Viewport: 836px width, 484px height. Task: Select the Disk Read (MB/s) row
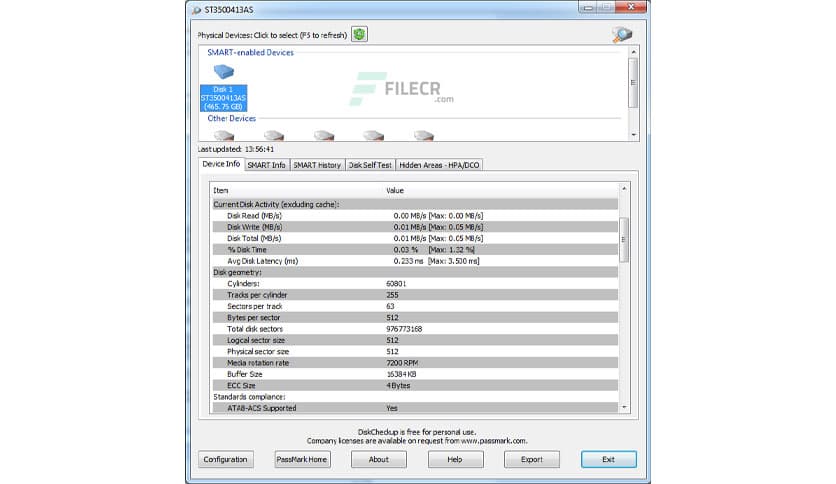click(x=415, y=216)
